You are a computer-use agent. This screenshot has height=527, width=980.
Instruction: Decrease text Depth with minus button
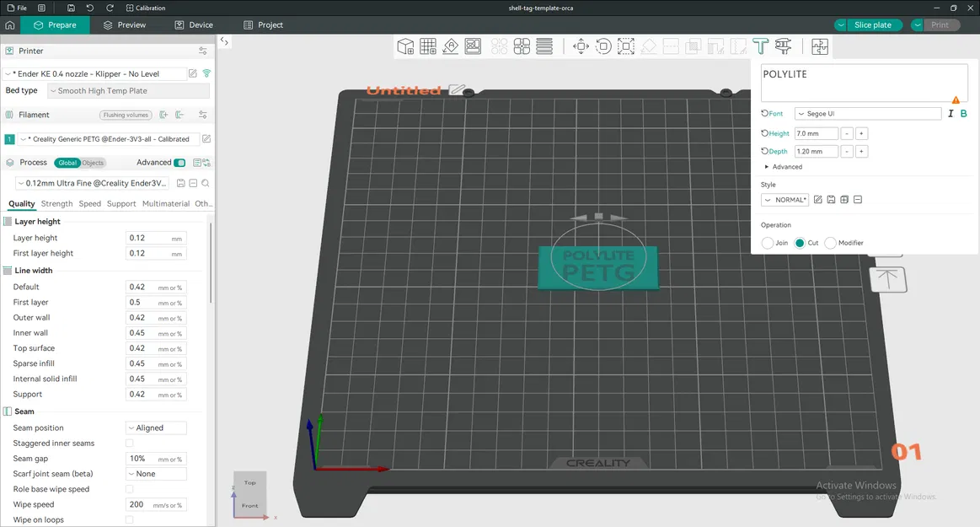pos(847,151)
